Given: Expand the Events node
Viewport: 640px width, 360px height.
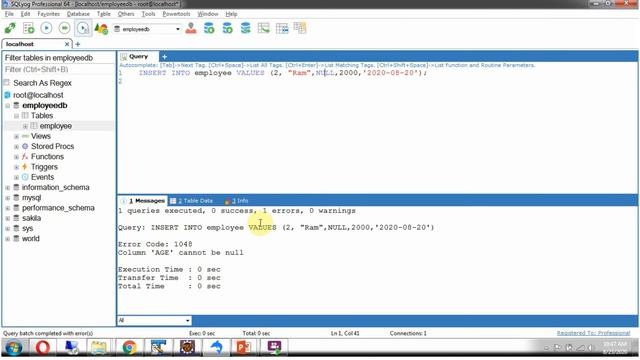Looking at the screenshot, I should click(16, 177).
